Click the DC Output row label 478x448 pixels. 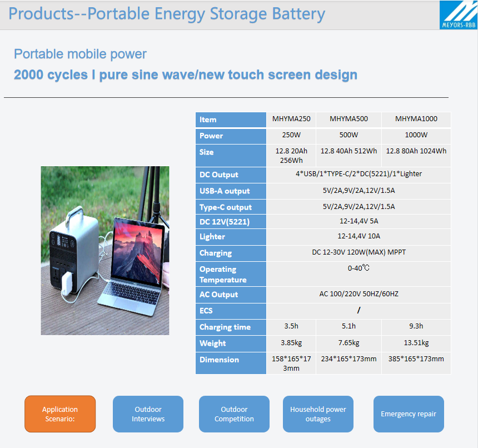231,175
